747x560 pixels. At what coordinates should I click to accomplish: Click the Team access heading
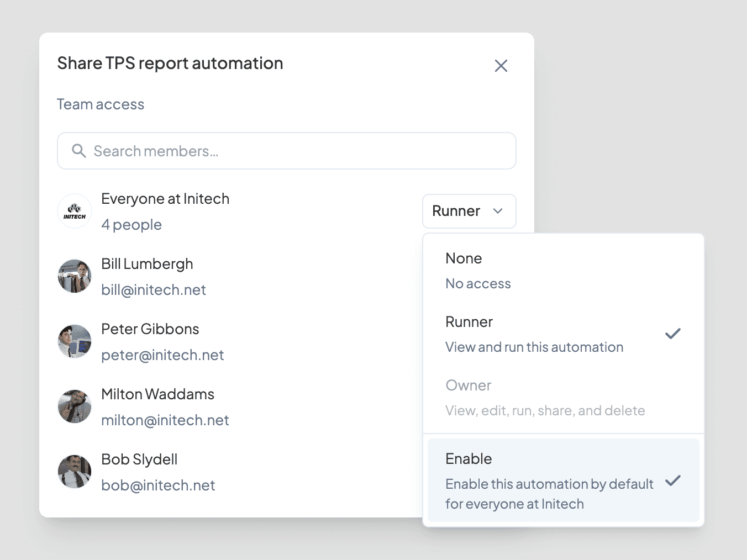pyautogui.click(x=101, y=104)
